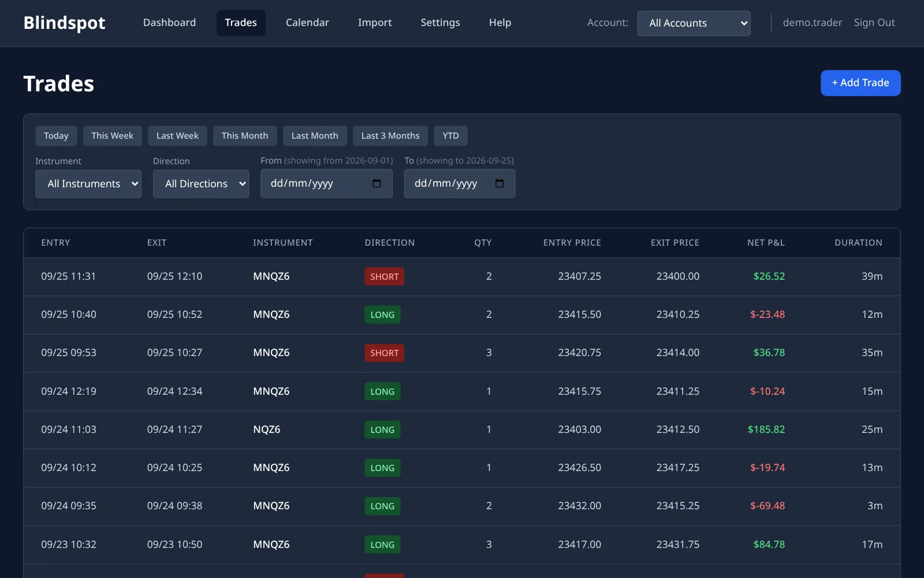
Task: Expand the Account selector dropdown
Action: [x=694, y=23]
